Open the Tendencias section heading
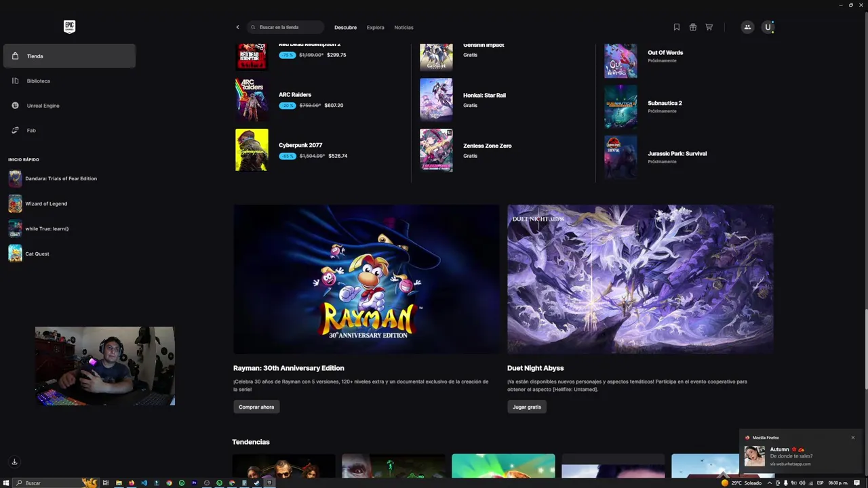 coord(251,442)
